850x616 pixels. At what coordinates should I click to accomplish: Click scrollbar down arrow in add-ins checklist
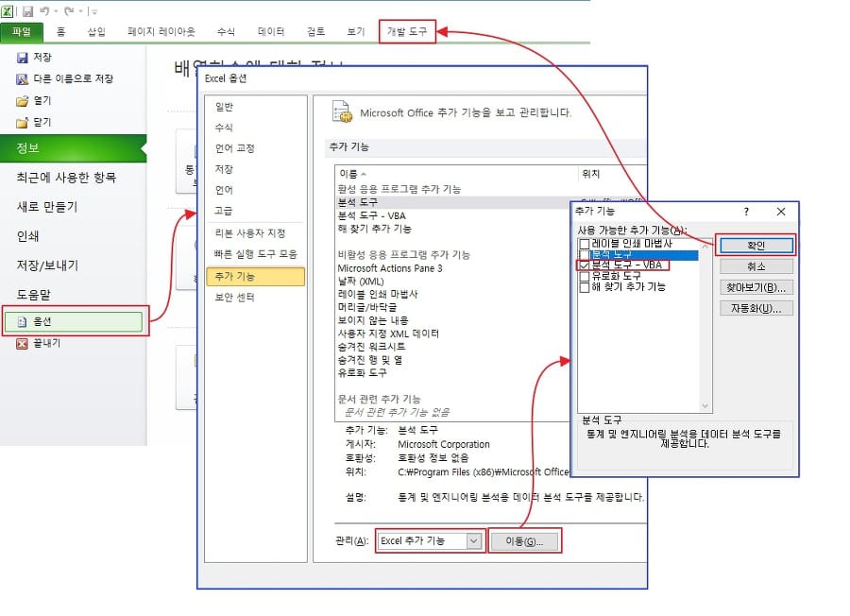tap(705, 406)
